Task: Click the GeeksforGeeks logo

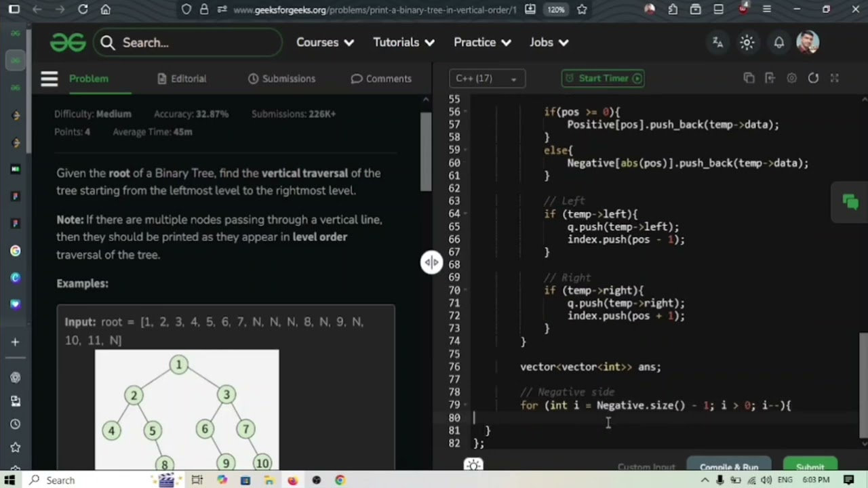Action: [68, 43]
